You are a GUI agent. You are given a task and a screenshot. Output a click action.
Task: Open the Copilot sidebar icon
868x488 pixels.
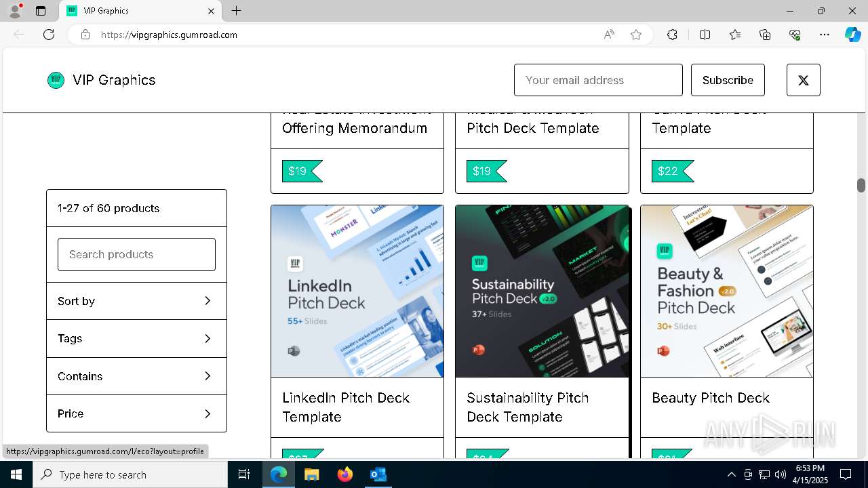852,35
